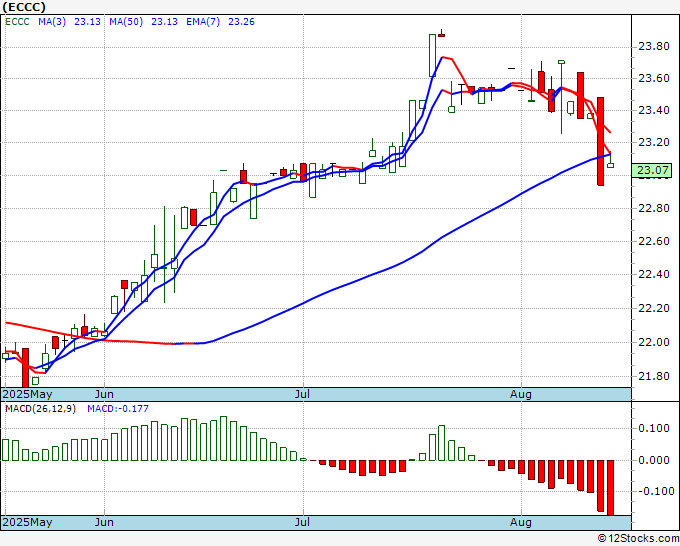Screen dimensions: 680x546
Task: Click Jun on the MACD panel time axis
Action: [104, 522]
